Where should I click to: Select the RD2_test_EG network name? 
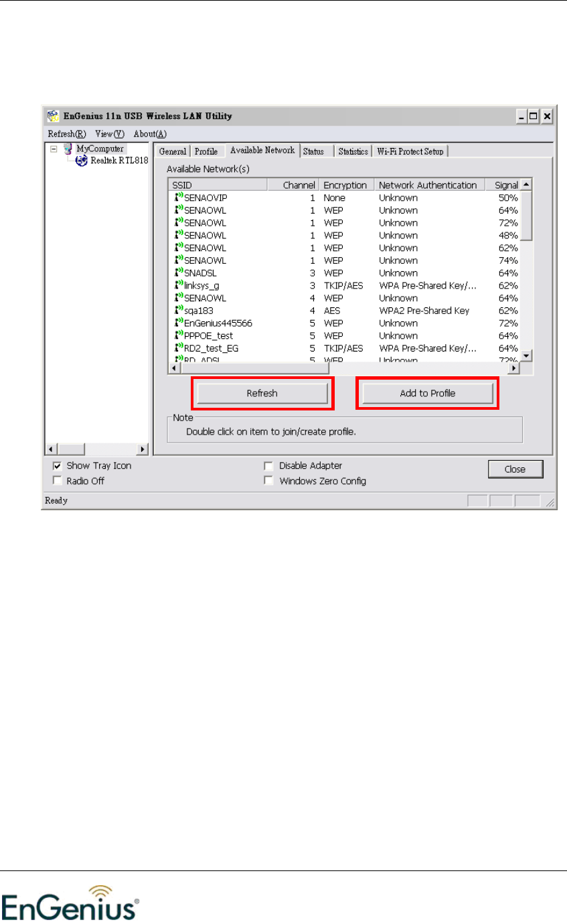[211, 348]
